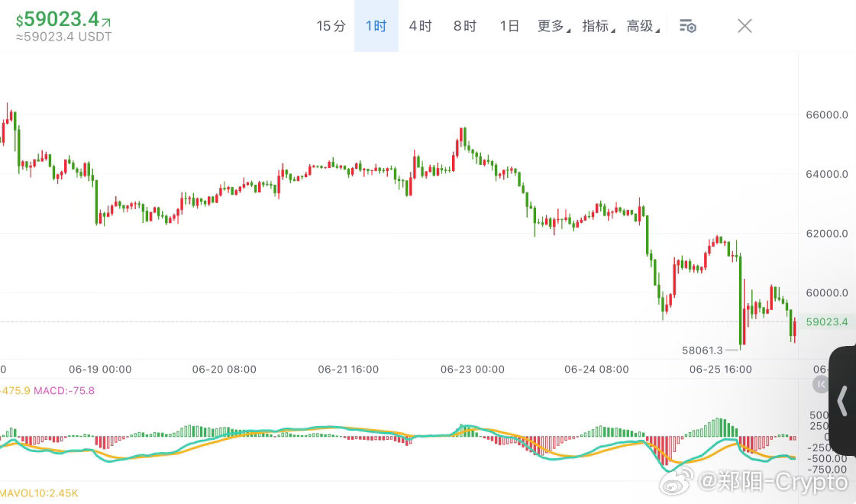Click the 06-21 16:00 time label
This screenshot has height=504, width=856.
click(x=348, y=369)
